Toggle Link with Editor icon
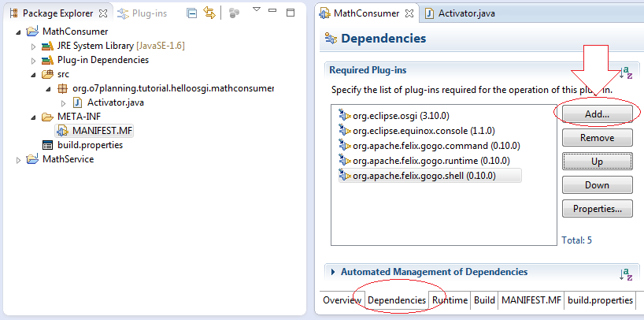The width and height of the screenshot is (644, 320). click(209, 13)
